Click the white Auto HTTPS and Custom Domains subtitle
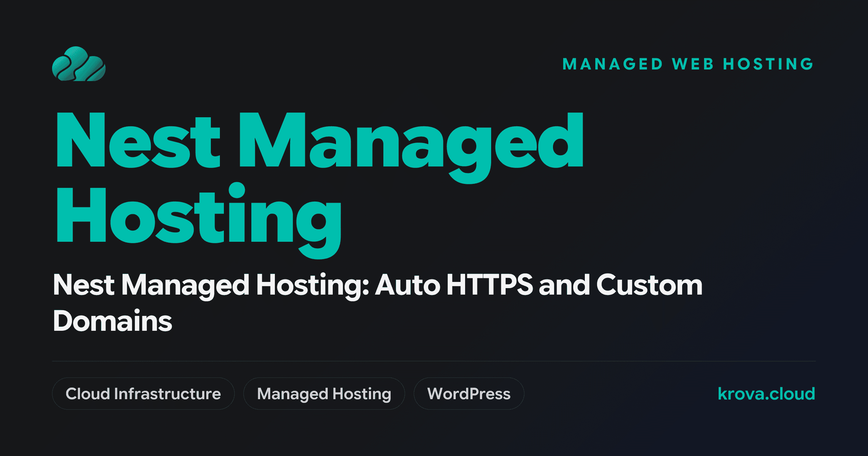The width and height of the screenshot is (868, 456). point(378,303)
